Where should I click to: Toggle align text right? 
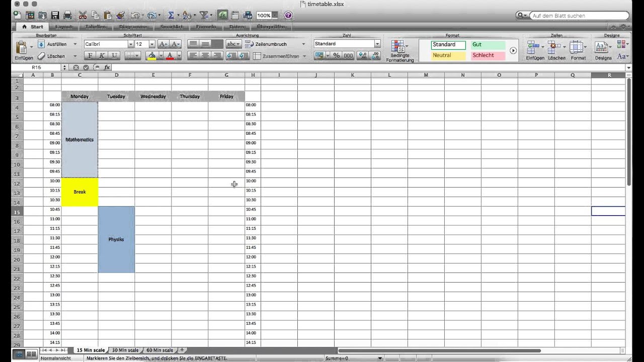tap(217, 56)
